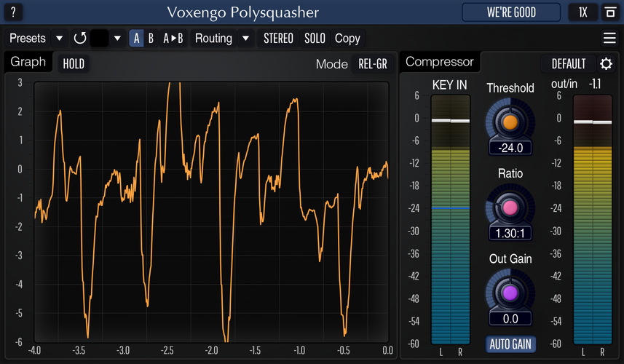Open the Routing menu
Screen dimensions: 624x364
click(x=213, y=38)
